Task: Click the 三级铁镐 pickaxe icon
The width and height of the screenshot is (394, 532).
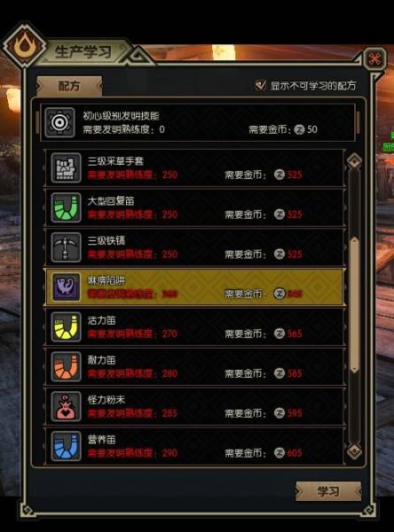Action: click(66, 247)
